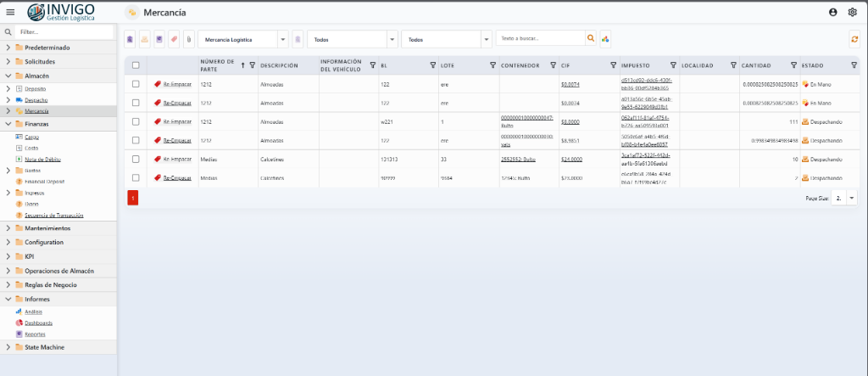Expand the Configuration folder
868x376 pixels.
click(8, 243)
